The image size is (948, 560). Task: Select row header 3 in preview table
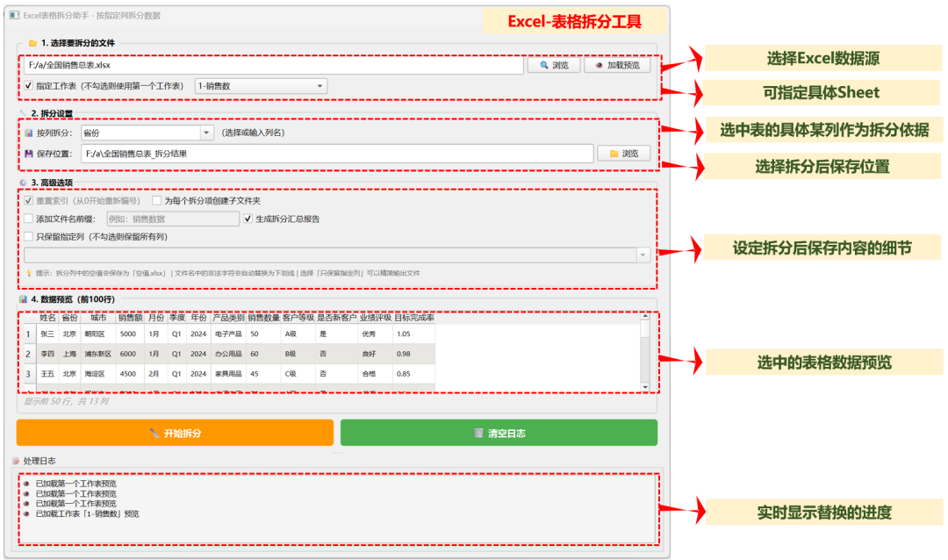pos(28,374)
